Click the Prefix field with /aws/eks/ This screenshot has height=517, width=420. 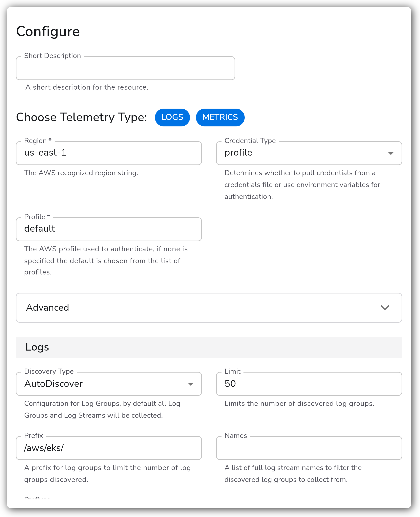pyautogui.click(x=109, y=448)
